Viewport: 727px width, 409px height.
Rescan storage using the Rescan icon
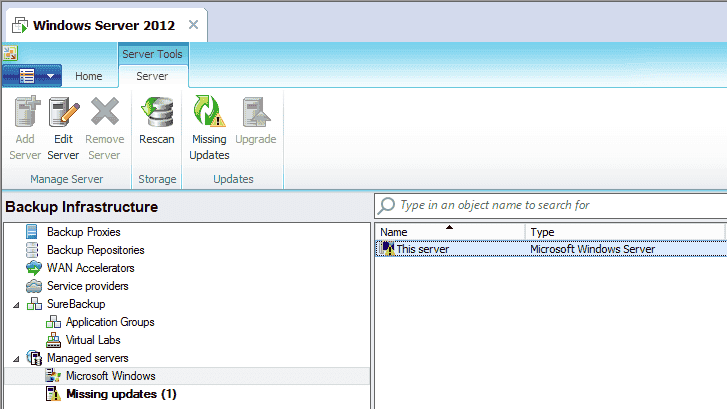[x=157, y=112]
